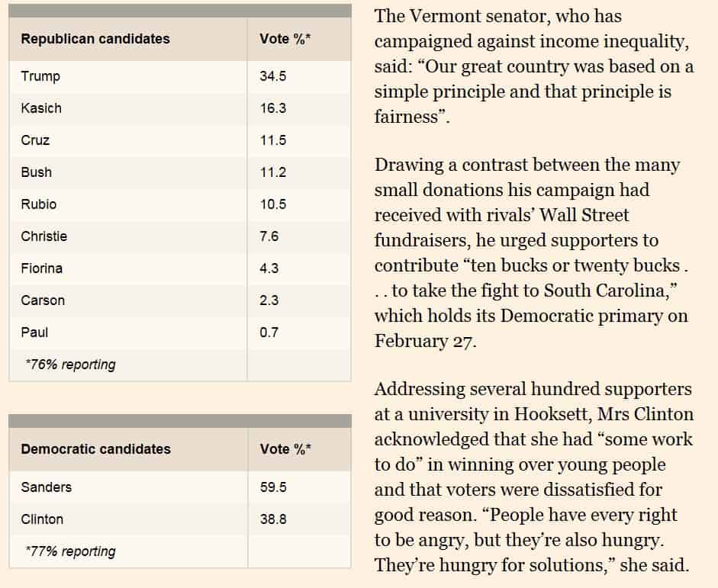The image size is (718, 588).
Task: Select the Kasich candidate cell
Action: click(42, 108)
